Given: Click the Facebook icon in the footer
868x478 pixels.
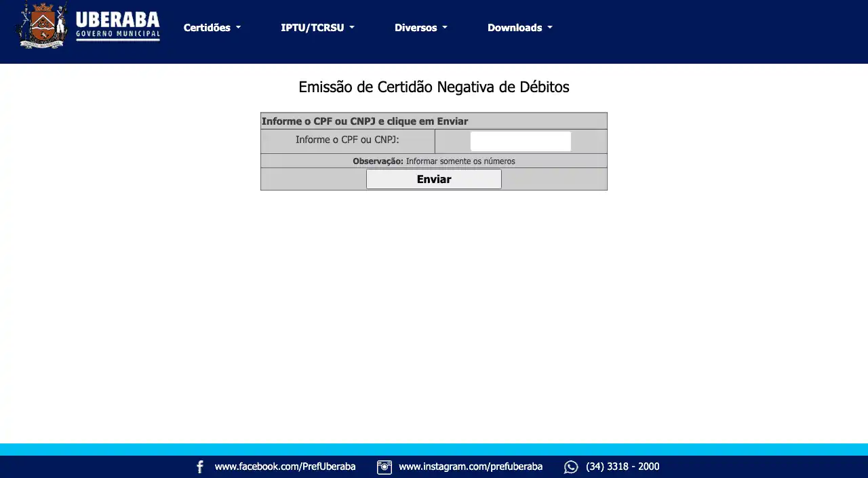Looking at the screenshot, I should point(200,467).
